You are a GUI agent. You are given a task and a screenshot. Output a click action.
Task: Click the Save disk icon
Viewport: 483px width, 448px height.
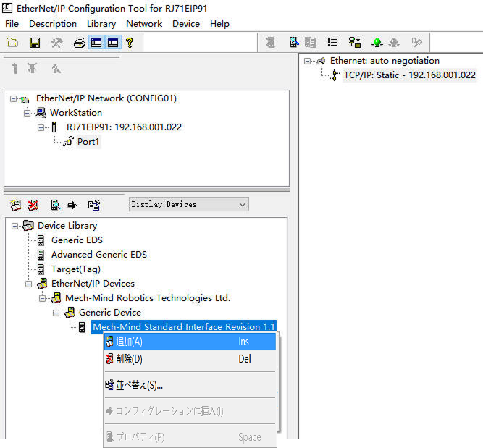[x=34, y=43]
